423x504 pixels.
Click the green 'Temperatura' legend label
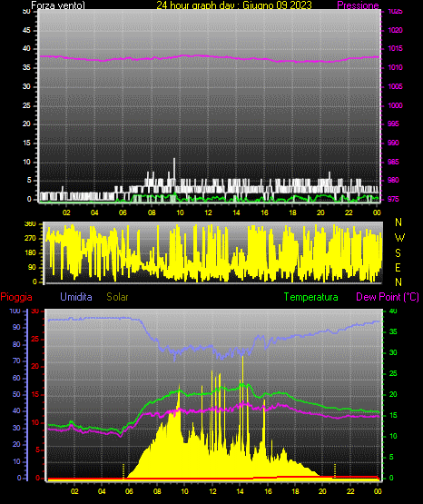[311, 297]
